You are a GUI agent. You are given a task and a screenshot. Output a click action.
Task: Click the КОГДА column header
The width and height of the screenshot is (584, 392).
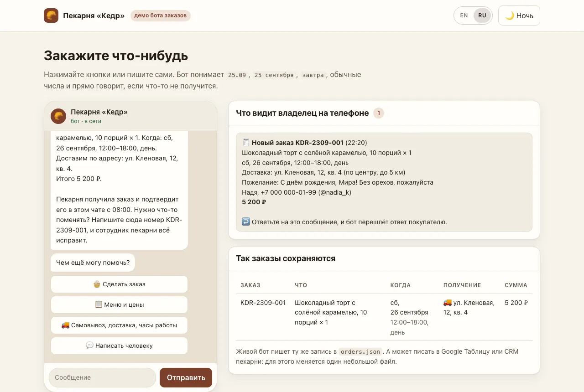coord(401,285)
